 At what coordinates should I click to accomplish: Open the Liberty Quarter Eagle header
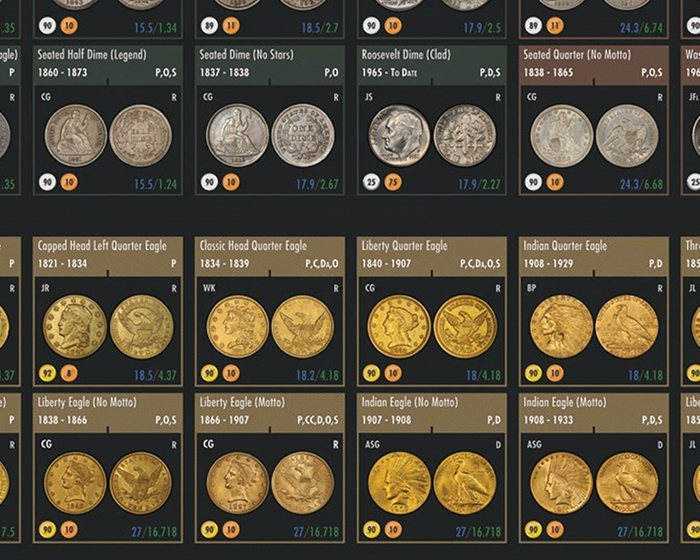click(x=432, y=257)
